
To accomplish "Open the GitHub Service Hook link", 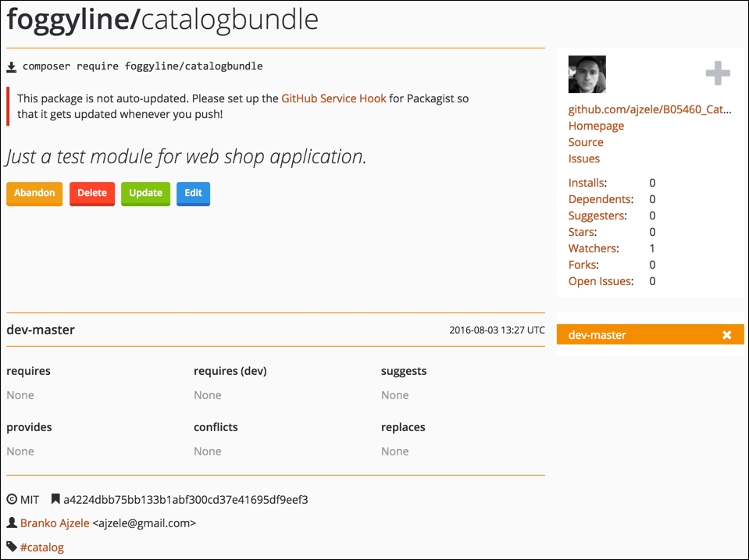I will click(333, 98).
